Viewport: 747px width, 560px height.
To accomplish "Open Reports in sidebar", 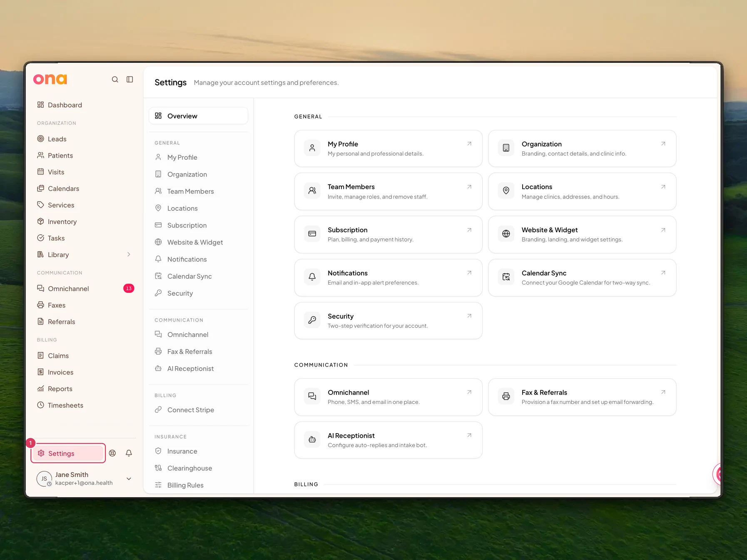I will point(85,389).
